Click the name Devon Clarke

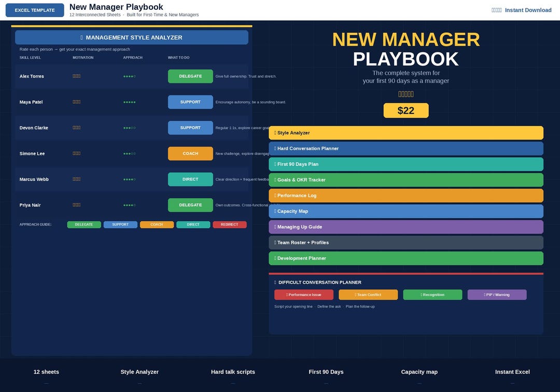click(34, 128)
